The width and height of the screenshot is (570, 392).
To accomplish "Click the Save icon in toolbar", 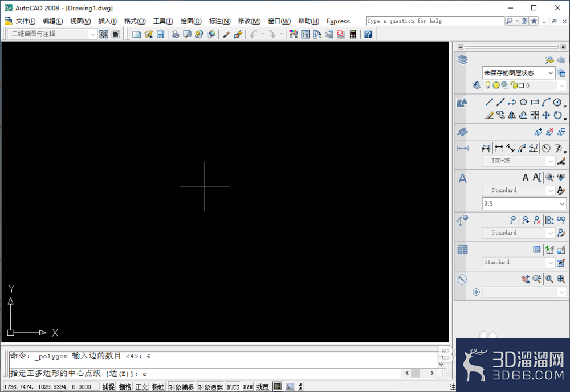I will 160,34.
